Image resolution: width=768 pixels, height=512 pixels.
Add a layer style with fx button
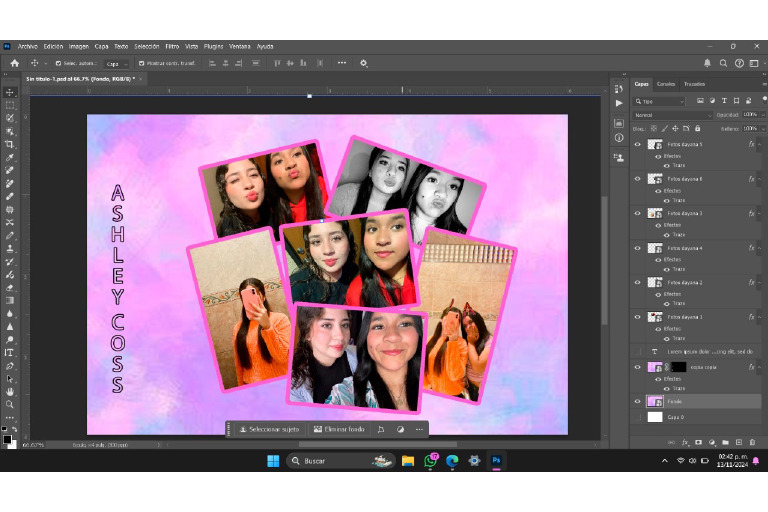point(685,442)
